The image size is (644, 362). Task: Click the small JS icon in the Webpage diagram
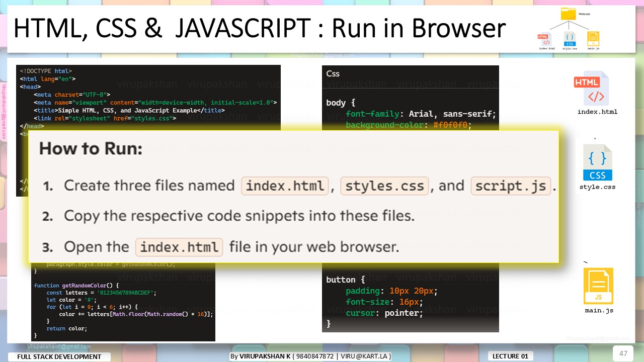(594, 39)
